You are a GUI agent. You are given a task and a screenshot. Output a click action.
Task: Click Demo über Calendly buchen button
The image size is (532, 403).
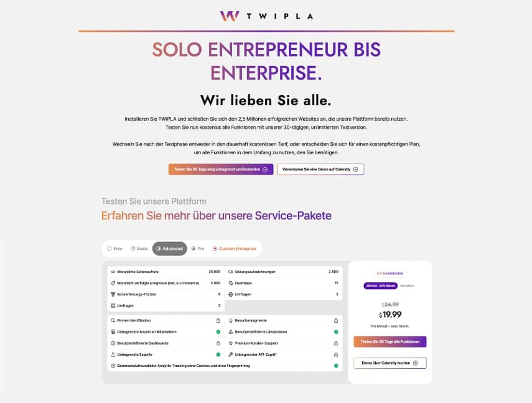pyautogui.click(x=390, y=363)
